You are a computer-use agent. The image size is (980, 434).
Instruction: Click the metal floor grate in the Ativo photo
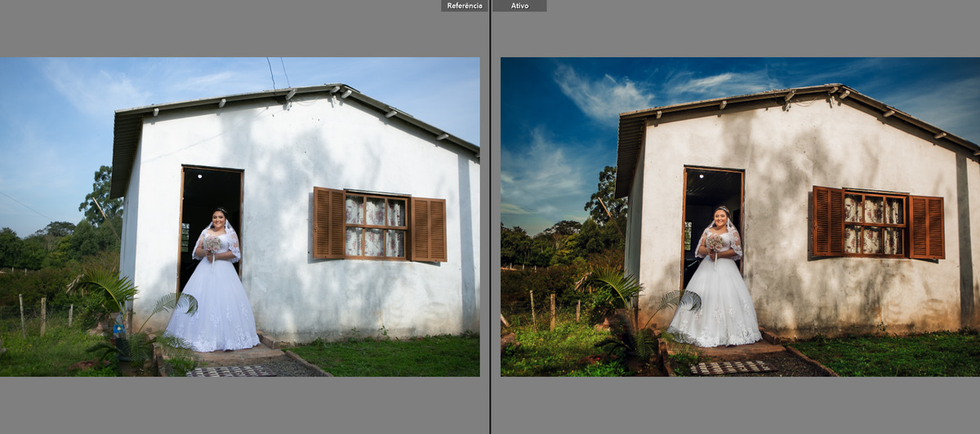click(732, 367)
